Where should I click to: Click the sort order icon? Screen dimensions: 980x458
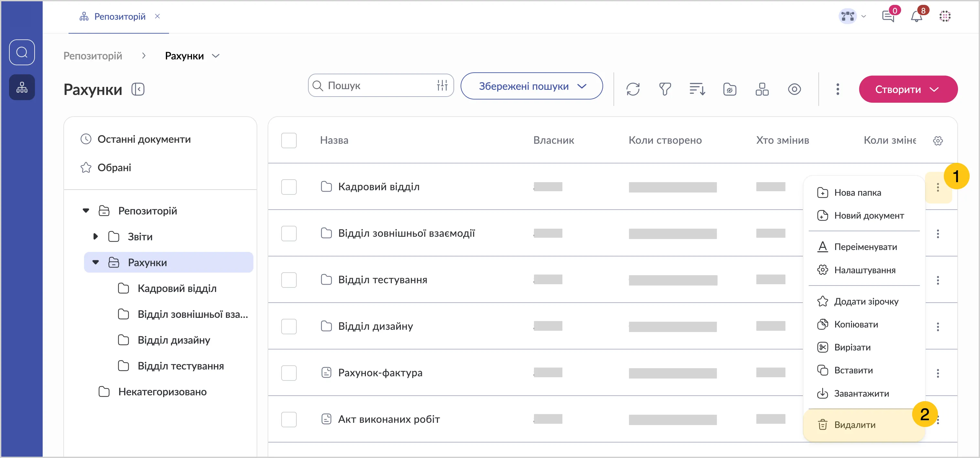pyautogui.click(x=697, y=89)
